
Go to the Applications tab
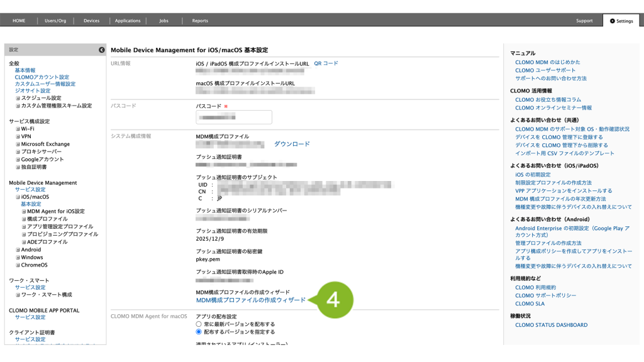[128, 21]
